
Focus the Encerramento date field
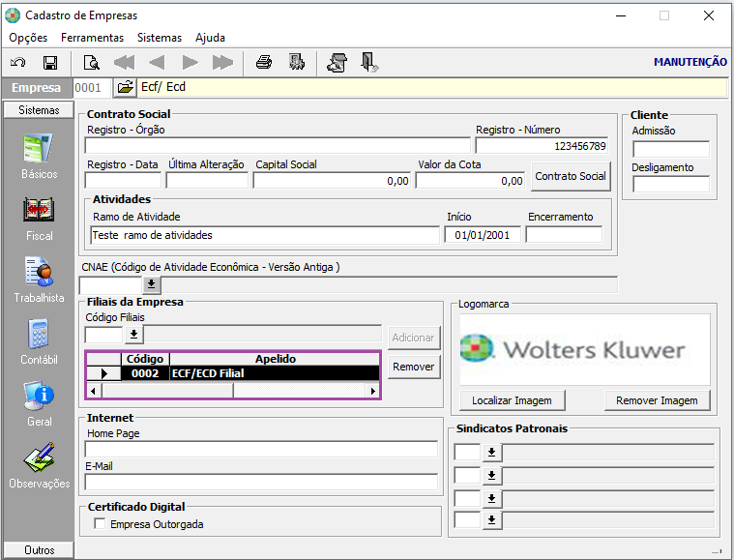click(564, 235)
